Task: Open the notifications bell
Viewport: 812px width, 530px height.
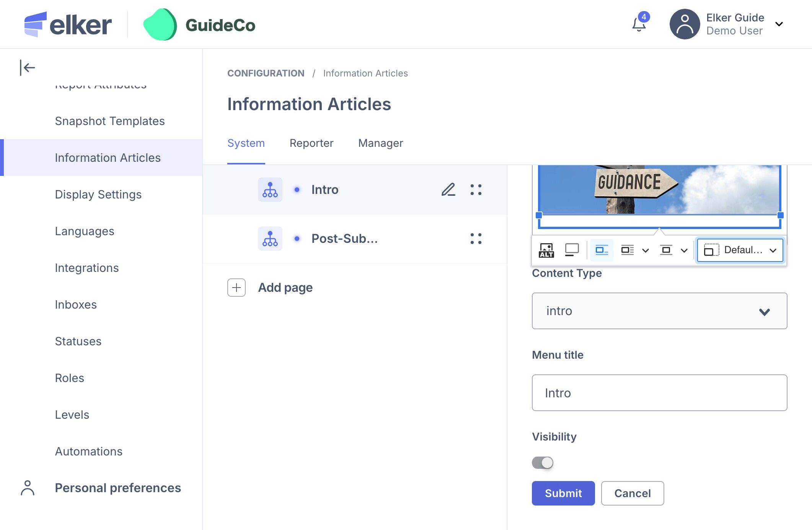Action: [x=639, y=24]
